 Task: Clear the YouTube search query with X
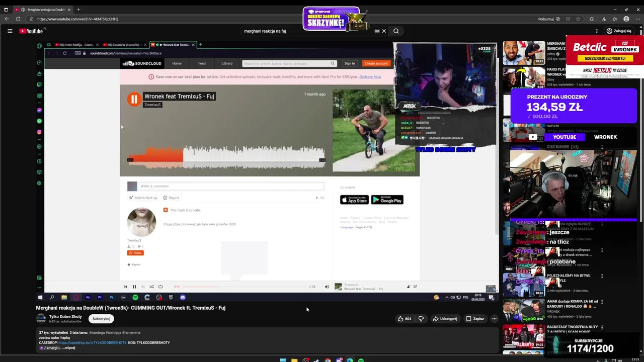[x=384, y=31]
